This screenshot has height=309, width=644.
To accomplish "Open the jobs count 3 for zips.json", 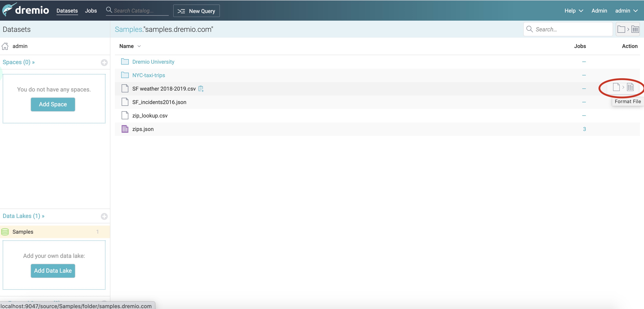I will pos(584,129).
